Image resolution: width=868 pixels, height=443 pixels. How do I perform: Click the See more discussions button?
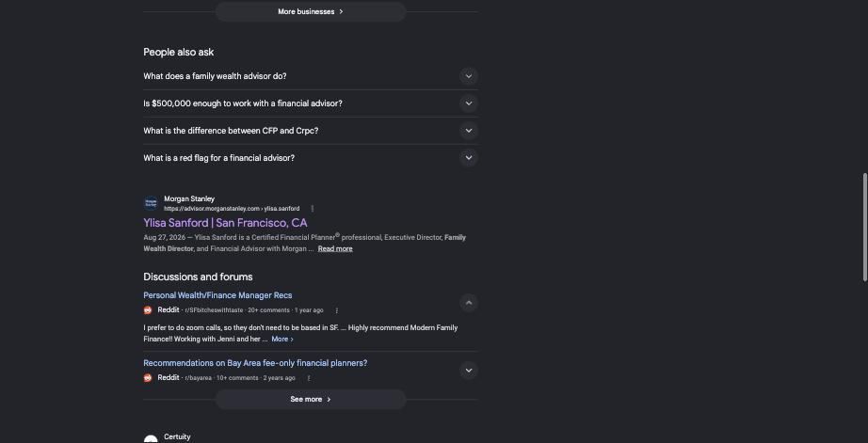tap(311, 400)
